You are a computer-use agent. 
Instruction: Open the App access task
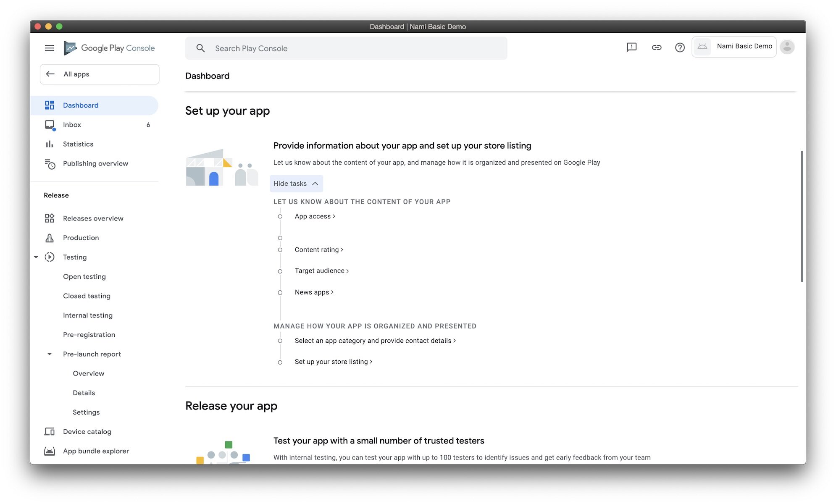(x=315, y=216)
